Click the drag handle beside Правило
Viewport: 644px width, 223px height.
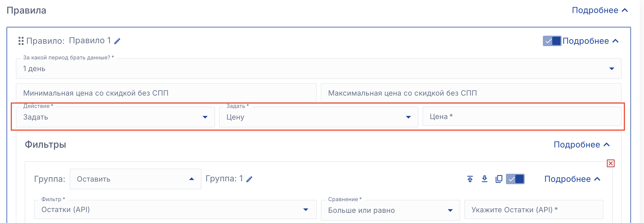(x=21, y=41)
